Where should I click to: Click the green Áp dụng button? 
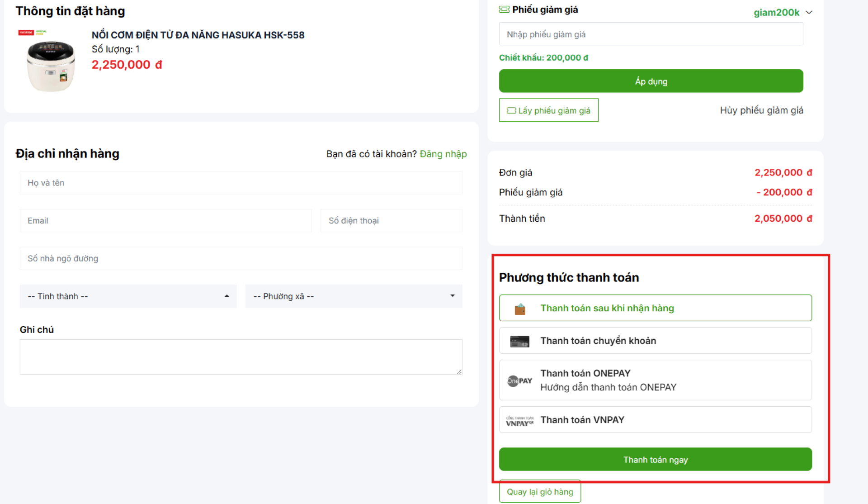point(651,81)
